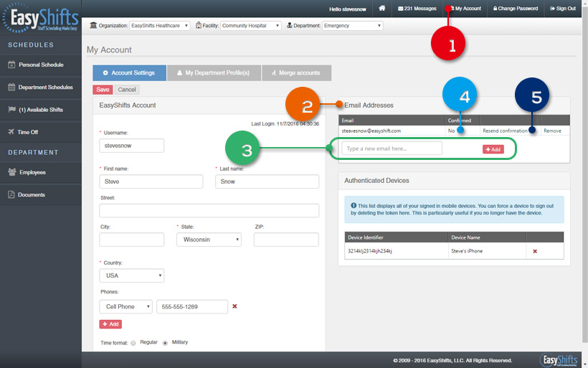The image size is (588, 368).
Task: Switch to My Department Profile(s) tab
Action: [214, 72]
